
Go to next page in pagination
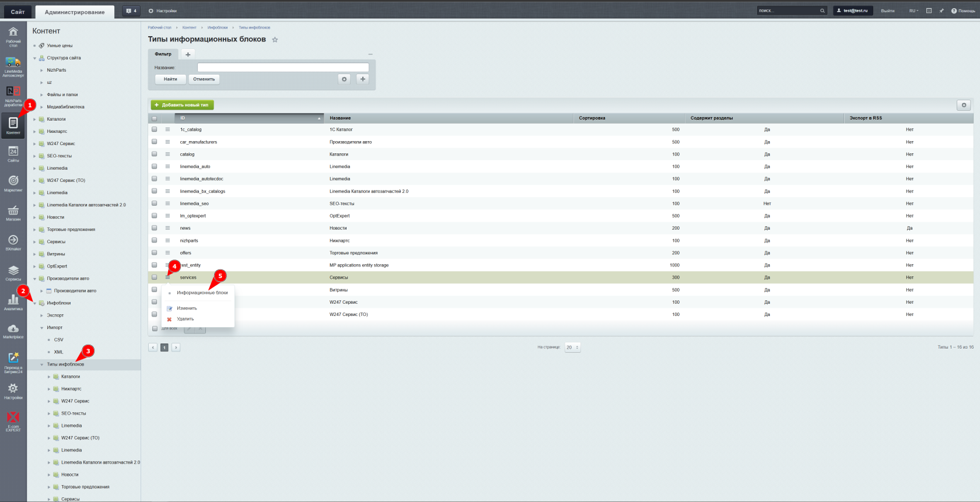pos(176,347)
